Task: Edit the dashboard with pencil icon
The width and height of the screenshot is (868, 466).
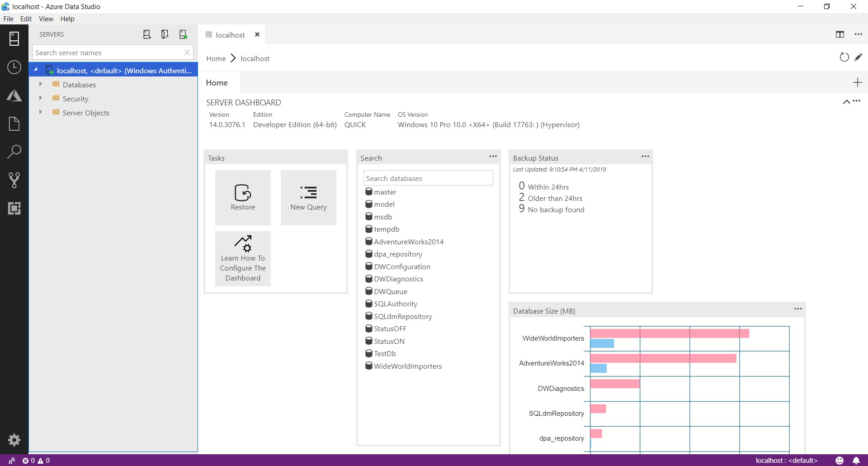Action: (x=858, y=57)
